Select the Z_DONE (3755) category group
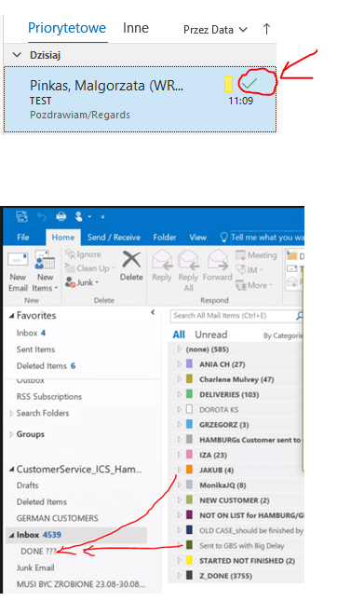The height and width of the screenshot is (615, 364). coord(236,576)
